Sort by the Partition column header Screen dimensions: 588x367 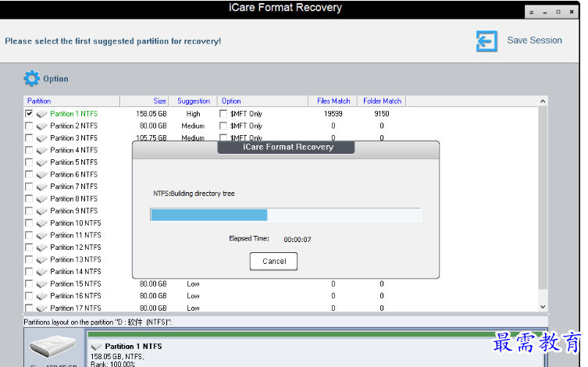coord(72,101)
